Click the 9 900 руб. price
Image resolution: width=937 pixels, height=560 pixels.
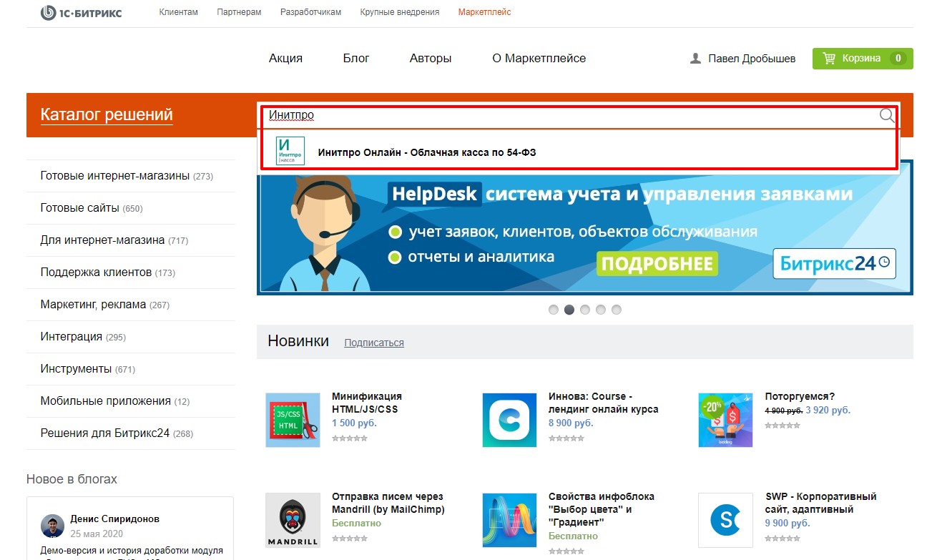pyautogui.click(x=788, y=524)
